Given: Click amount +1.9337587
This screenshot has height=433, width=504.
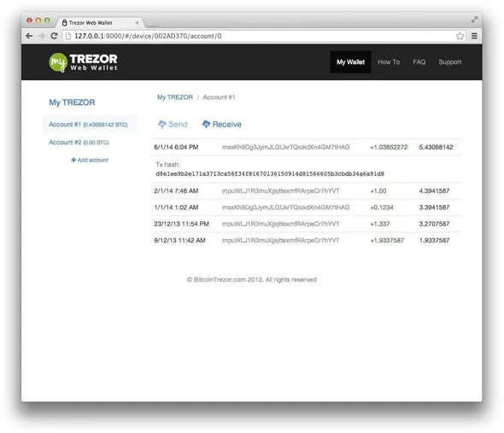Looking at the screenshot, I should click(387, 241).
